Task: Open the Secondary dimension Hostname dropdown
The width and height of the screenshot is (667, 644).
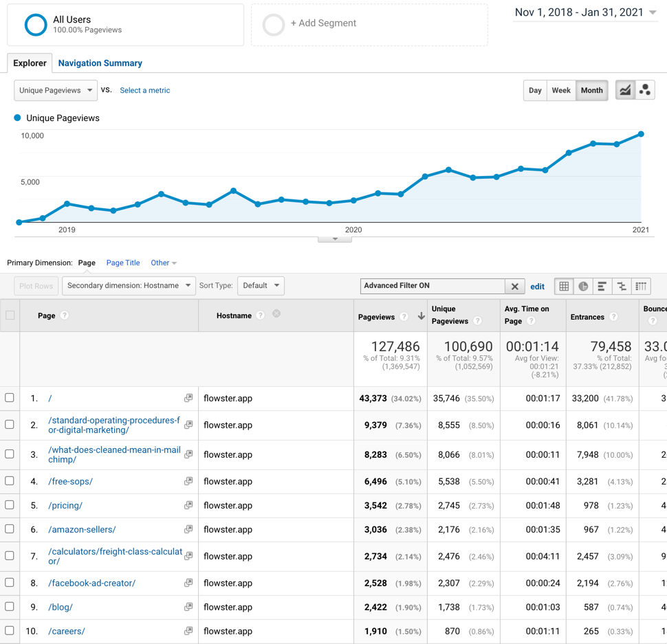Action: point(129,286)
